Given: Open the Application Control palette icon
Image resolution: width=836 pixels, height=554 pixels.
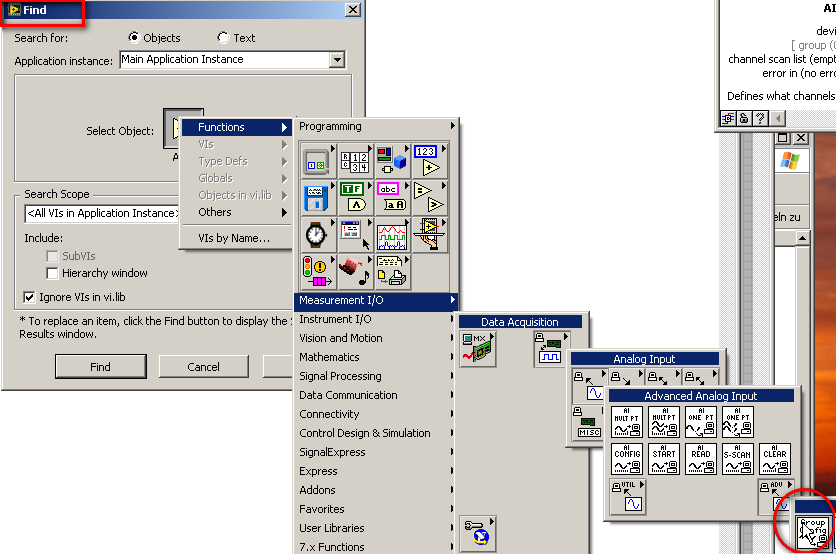Looking at the screenshot, I should (430, 235).
